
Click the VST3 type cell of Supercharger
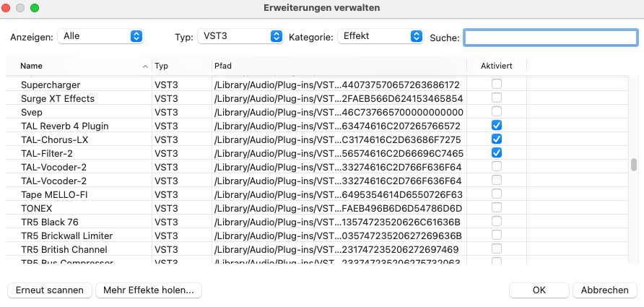pos(166,85)
